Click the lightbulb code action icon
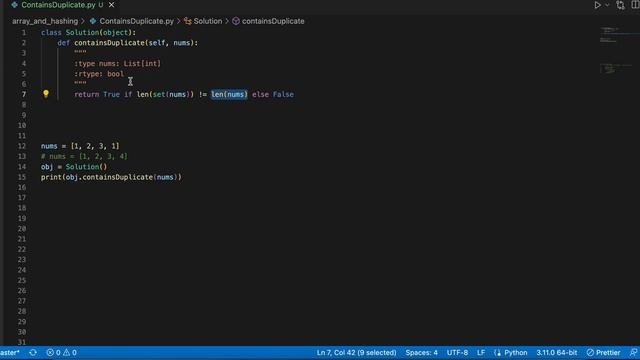 [46, 94]
